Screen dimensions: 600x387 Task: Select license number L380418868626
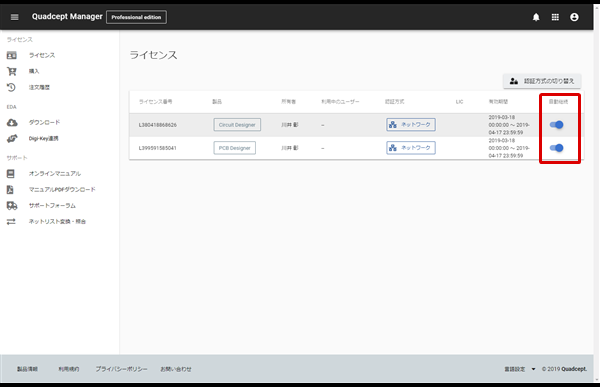[x=158, y=125]
